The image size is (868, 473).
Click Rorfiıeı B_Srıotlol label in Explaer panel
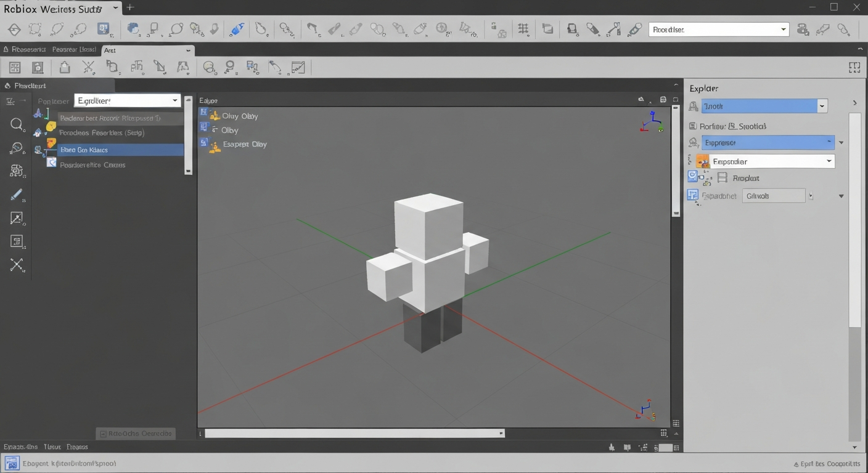[x=733, y=126]
